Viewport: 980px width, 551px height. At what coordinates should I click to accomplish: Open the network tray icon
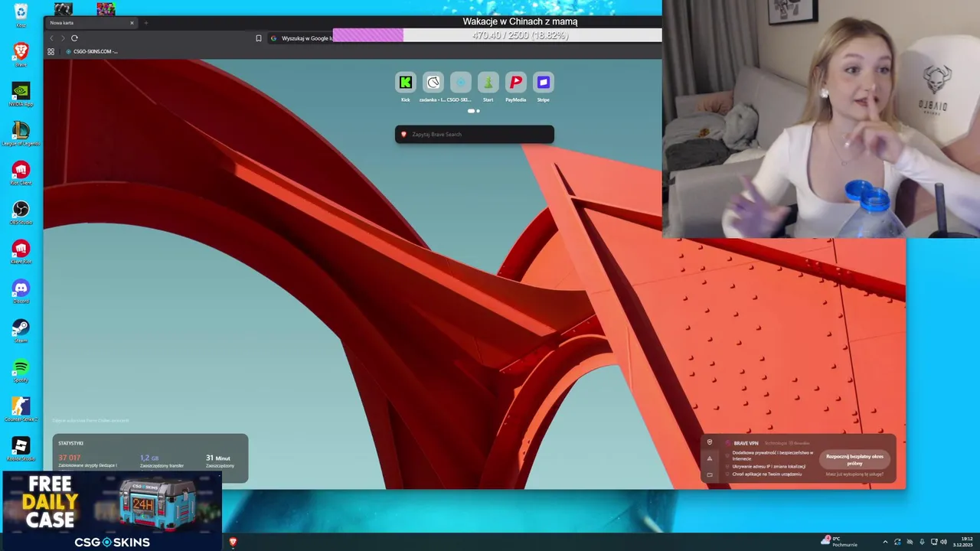[933, 542]
